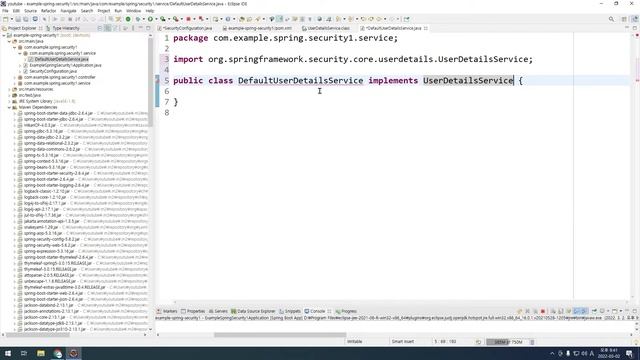Viewport: 640px width, 360px height.
Task: Click the New file toolbar icon
Action: (x=5, y=19)
